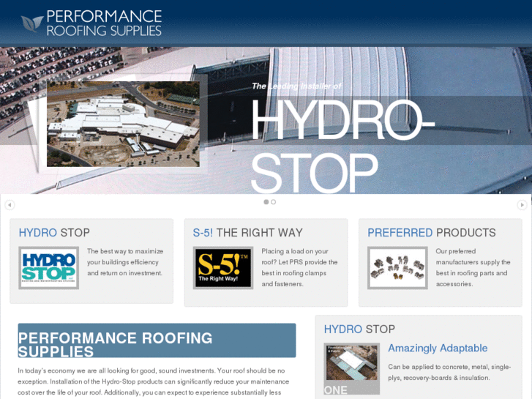
Task: Click aerial building photo in the banner
Action: pyautogui.click(x=123, y=124)
